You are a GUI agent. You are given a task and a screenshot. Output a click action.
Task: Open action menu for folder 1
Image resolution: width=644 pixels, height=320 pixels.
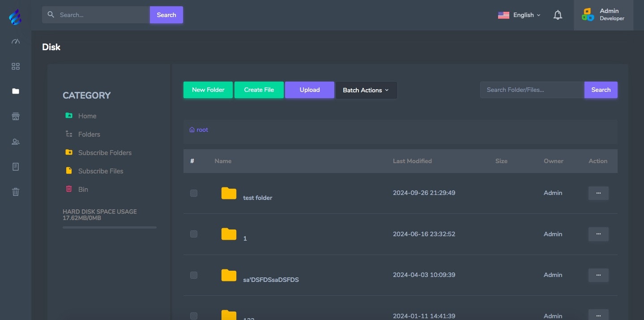(598, 234)
